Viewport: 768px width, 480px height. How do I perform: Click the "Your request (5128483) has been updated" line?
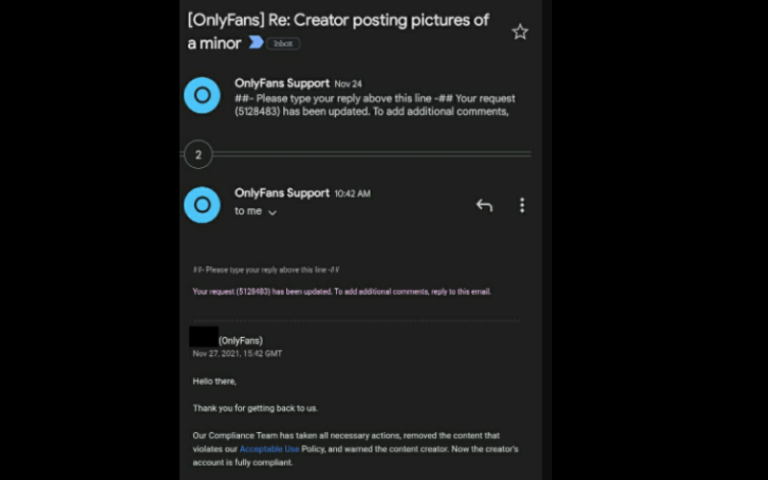click(341, 292)
